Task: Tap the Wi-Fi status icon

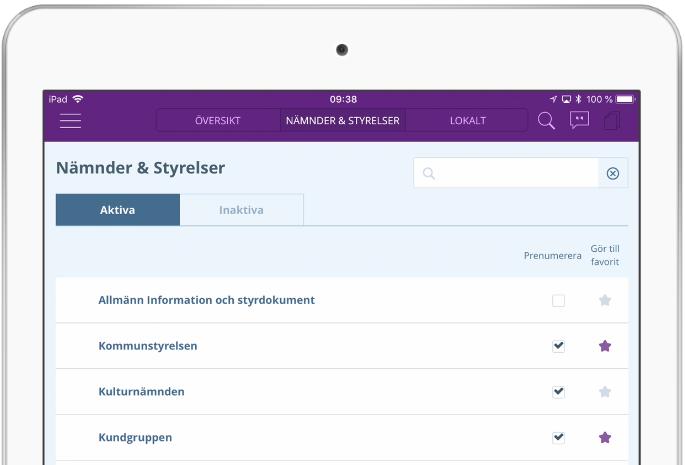Action: [x=78, y=99]
